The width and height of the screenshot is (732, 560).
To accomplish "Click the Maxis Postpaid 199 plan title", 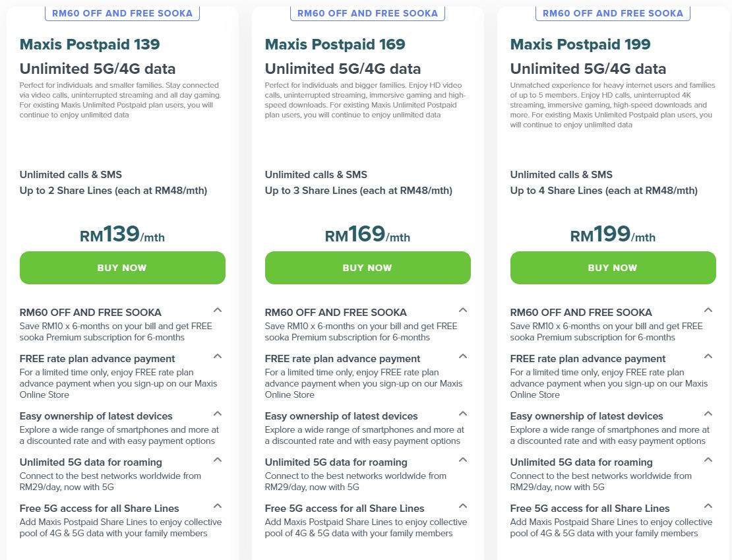I will [580, 45].
